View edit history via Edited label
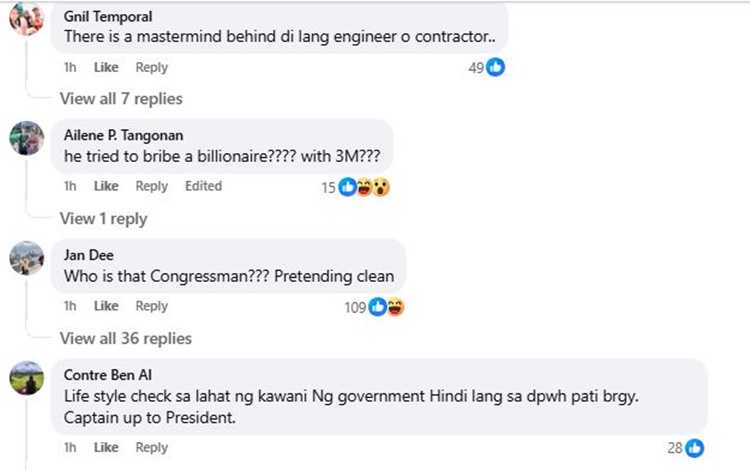This screenshot has height=470, width=750. click(x=203, y=186)
